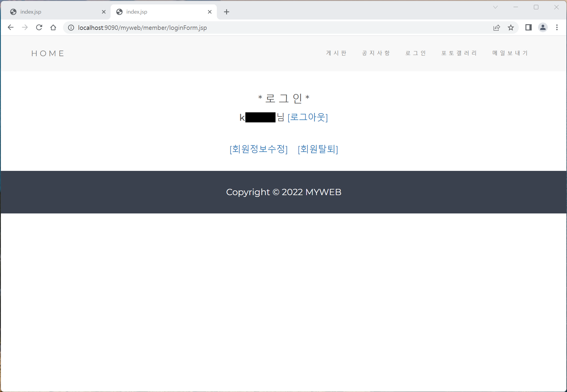Click the browser profile avatar icon
The width and height of the screenshot is (567, 392).
point(543,27)
